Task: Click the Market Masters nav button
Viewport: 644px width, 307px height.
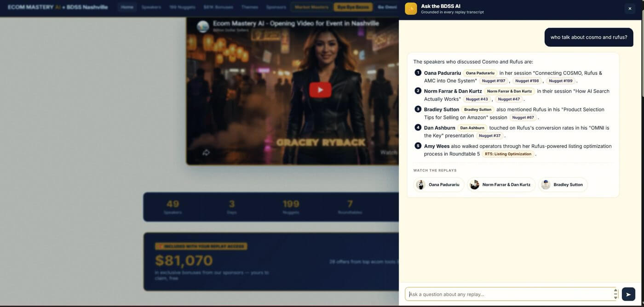Action: (x=312, y=7)
